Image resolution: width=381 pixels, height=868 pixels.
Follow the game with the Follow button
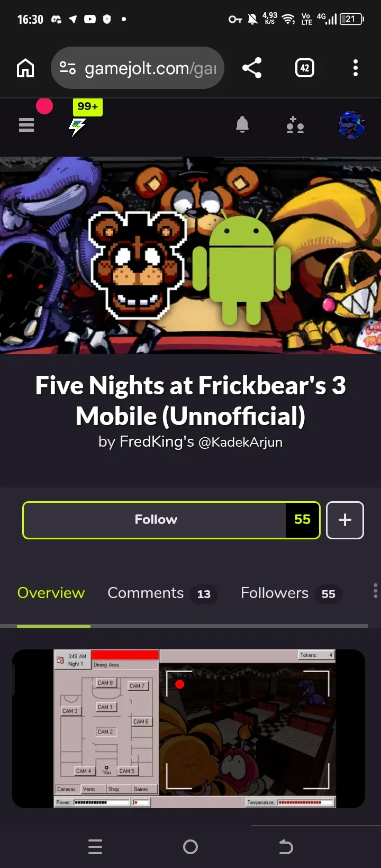[x=155, y=520]
